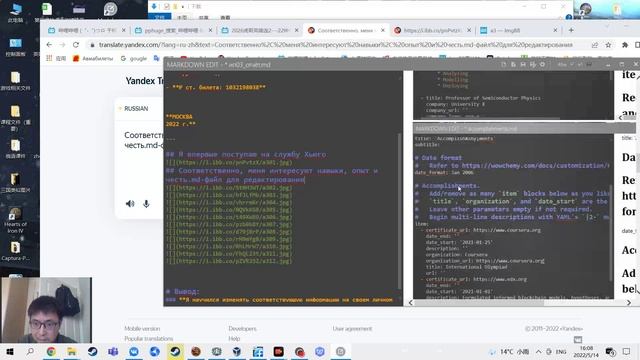Expand hidden system tray icons chevron
The height and width of the screenshot is (360, 640).
click(x=538, y=351)
